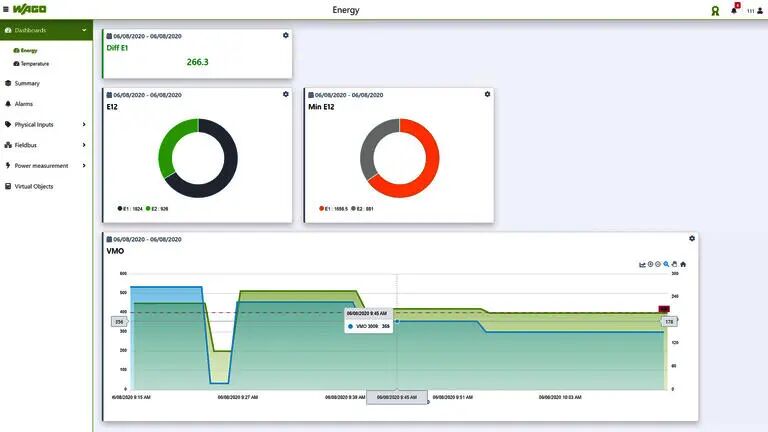Click the zoom out button on VMO chart
The height and width of the screenshot is (432, 768).
pyautogui.click(x=658, y=264)
